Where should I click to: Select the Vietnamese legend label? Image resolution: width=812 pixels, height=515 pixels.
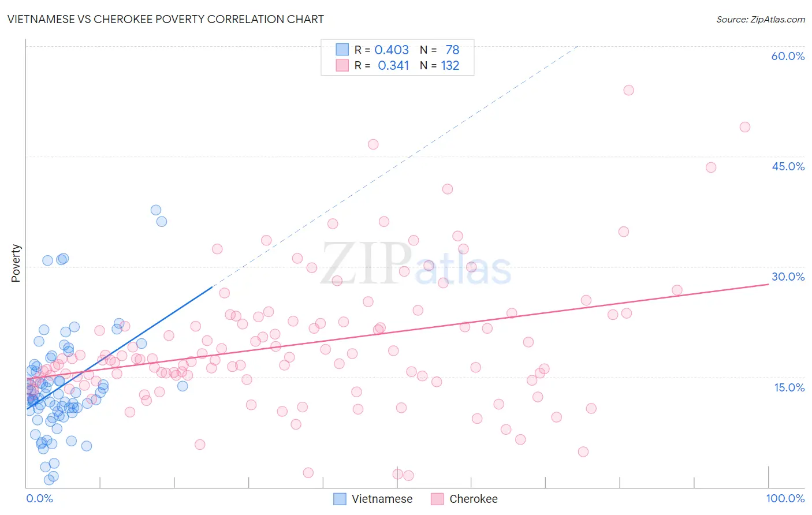382,499
